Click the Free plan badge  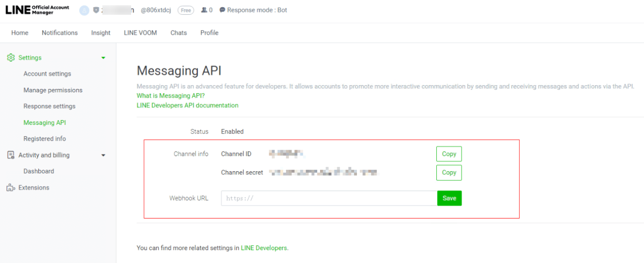click(x=186, y=10)
